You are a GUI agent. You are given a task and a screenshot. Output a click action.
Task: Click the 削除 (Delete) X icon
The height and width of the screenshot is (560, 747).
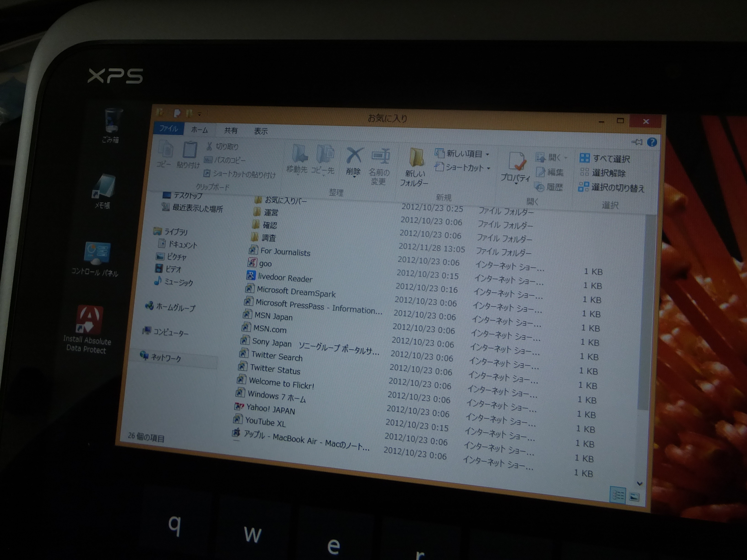[x=354, y=161]
